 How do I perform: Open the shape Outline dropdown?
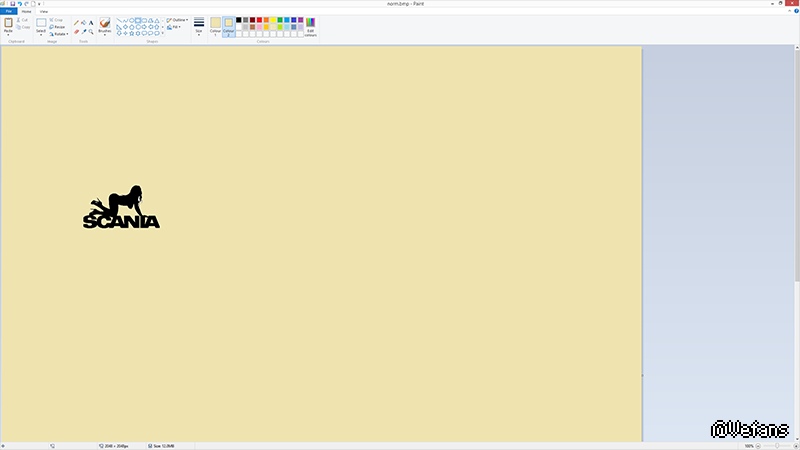click(x=178, y=19)
